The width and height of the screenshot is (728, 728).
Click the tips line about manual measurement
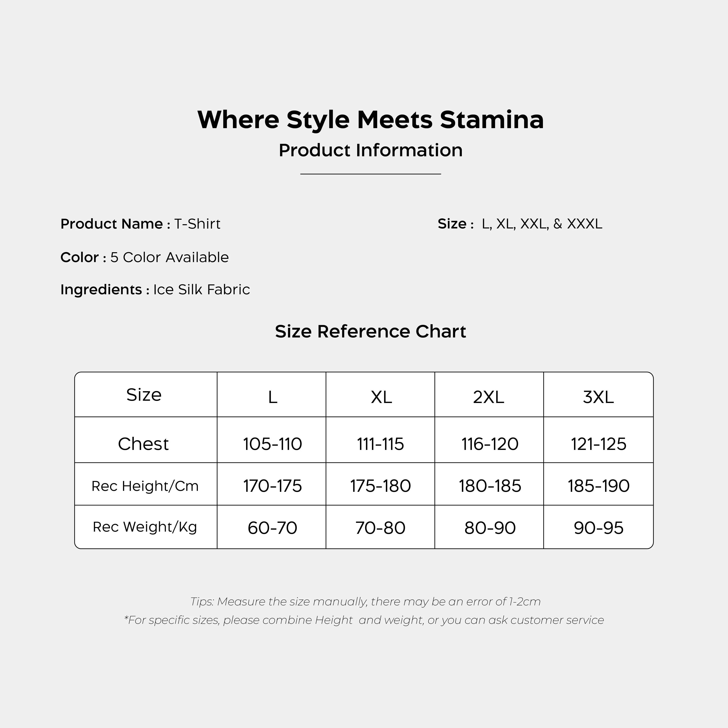click(x=365, y=601)
